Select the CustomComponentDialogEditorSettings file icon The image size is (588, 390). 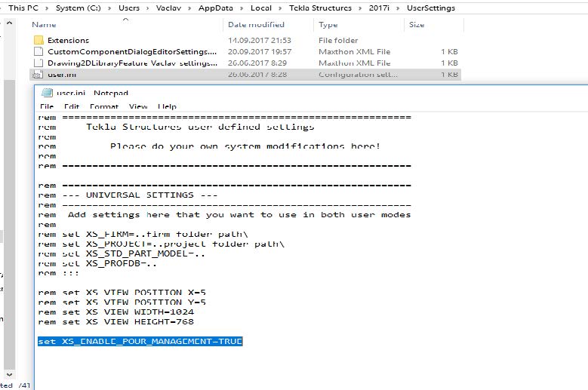tap(38, 51)
